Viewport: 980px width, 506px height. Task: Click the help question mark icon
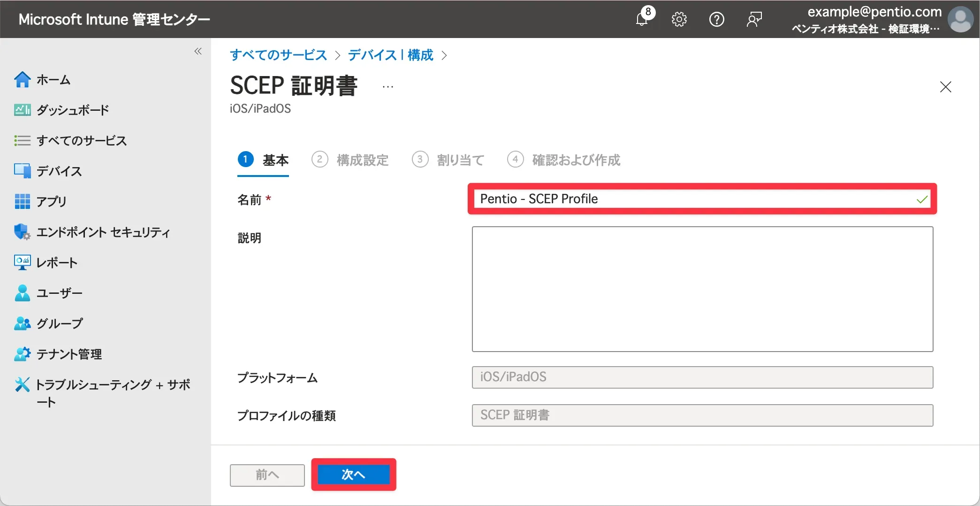tap(716, 19)
